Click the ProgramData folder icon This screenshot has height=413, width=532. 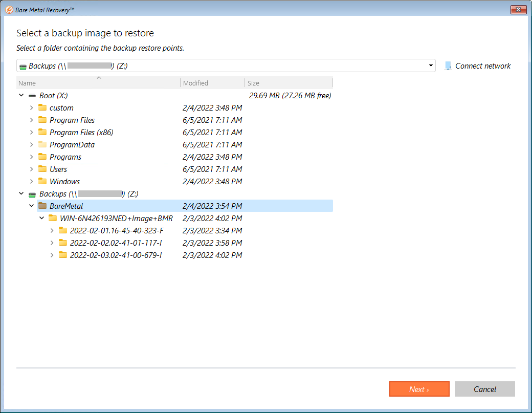42,145
